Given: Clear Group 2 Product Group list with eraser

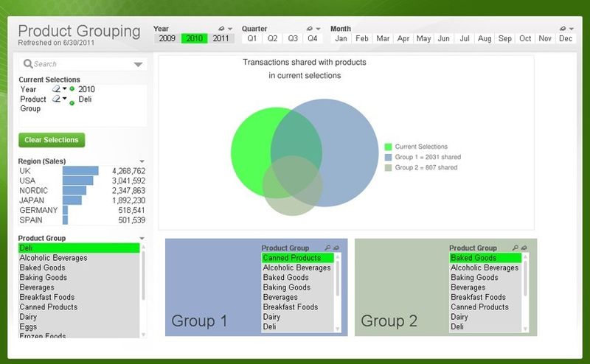Looking at the screenshot, I should [524, 248].
